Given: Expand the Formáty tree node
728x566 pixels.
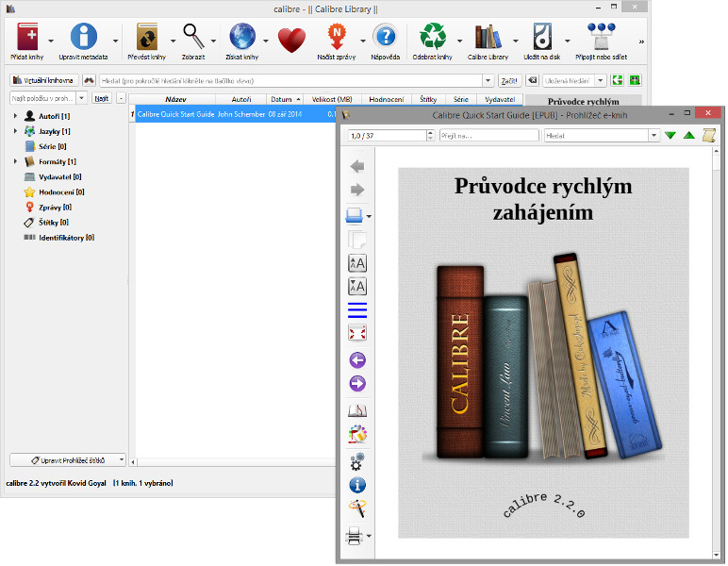Looking at the screenshot, I should 15,161.
